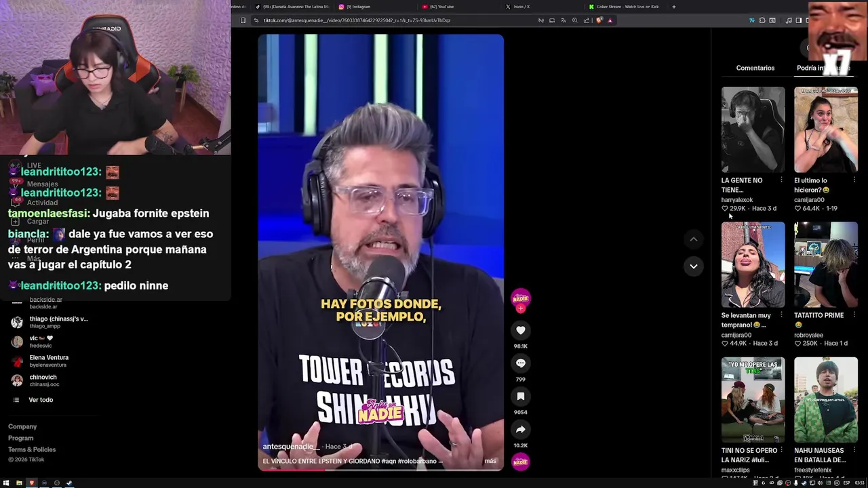Open the Comentarios tab
The height and width of the screenshot is (488, 868).
tap(755, 68)
